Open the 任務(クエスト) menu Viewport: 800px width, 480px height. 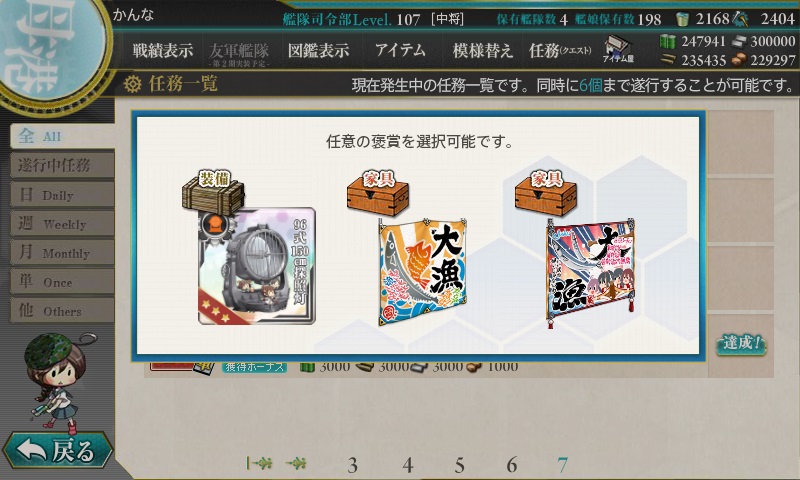coord(560,50)
